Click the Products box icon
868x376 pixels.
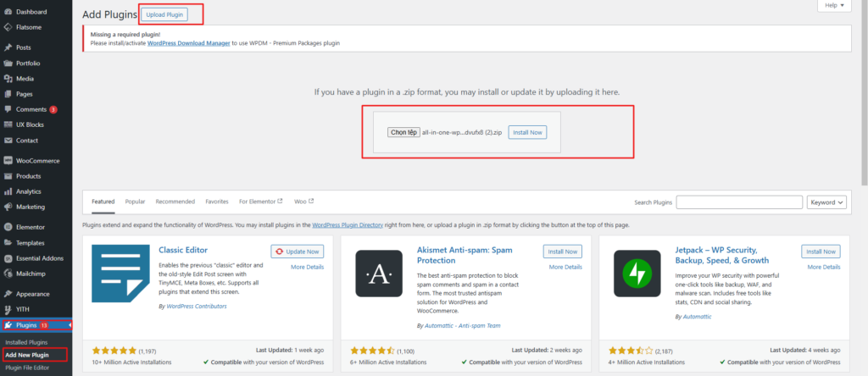click(x=8, y=176)
